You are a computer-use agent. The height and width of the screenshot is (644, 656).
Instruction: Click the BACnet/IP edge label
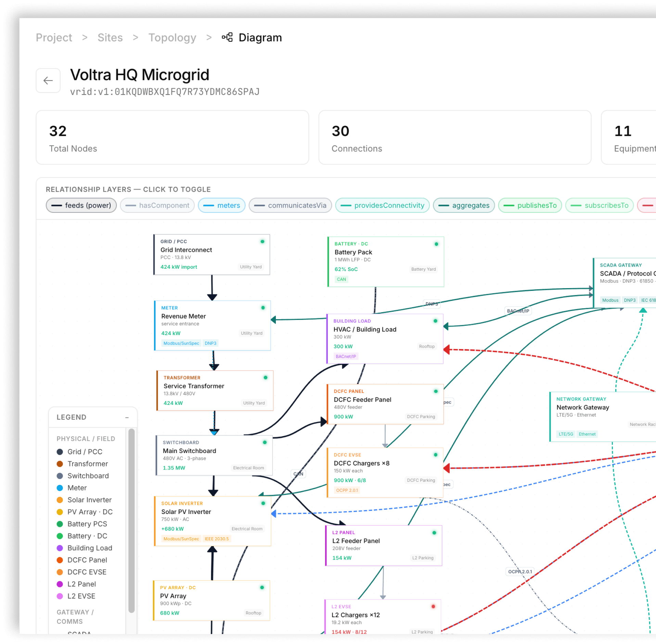click(x=518, y=311)
